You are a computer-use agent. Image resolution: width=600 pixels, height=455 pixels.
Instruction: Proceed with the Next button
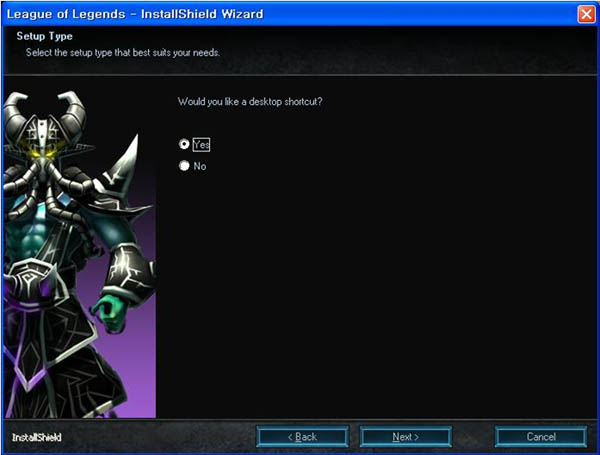(405, 437)
